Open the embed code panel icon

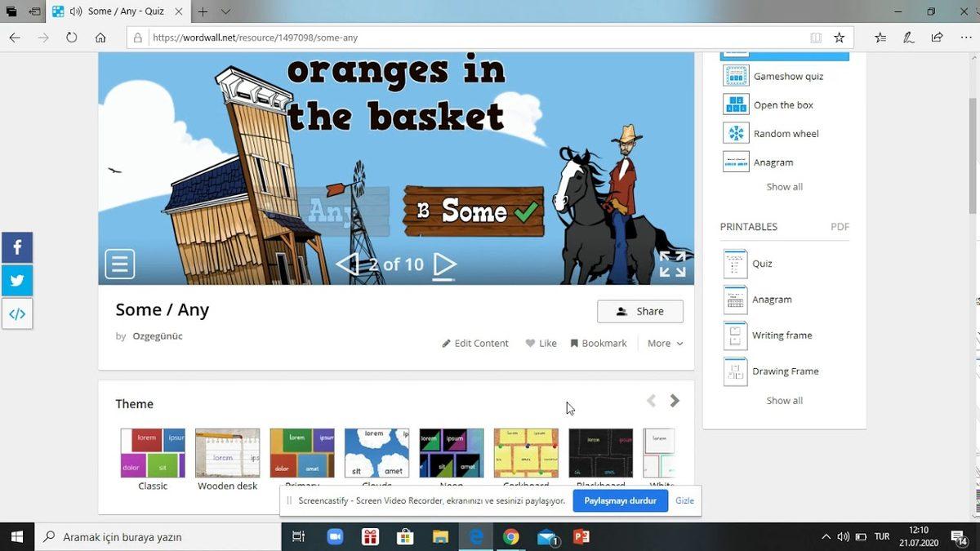tap(17, 313)
